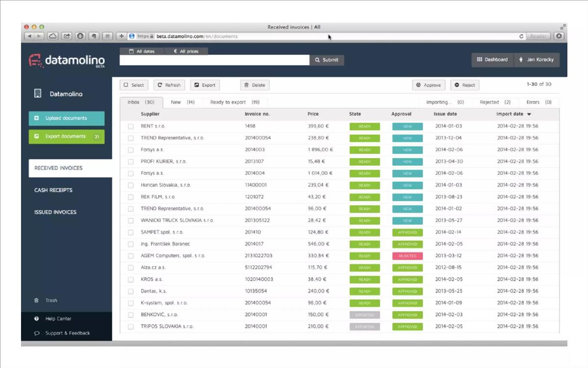The image size is (588, 368).
Task: Check the SAMPET.spol. row checkbox
Action: point(131,233)
